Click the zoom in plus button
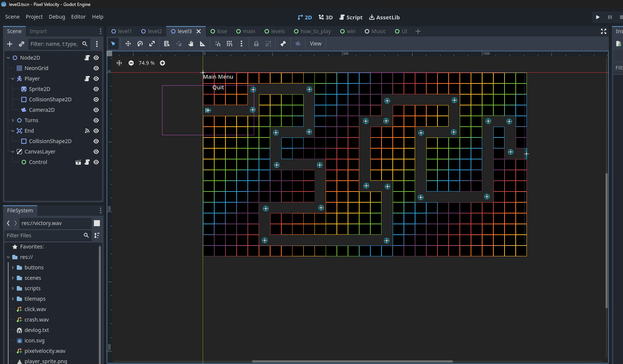 tap(162, 63)
